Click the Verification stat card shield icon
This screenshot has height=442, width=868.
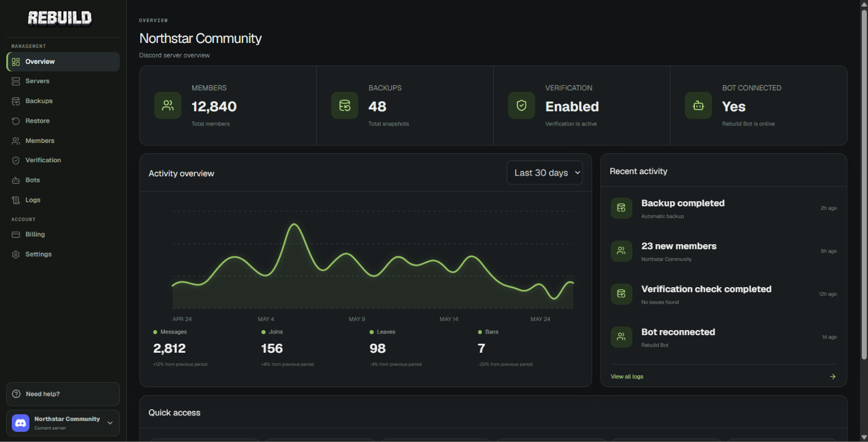coord(521,106)
